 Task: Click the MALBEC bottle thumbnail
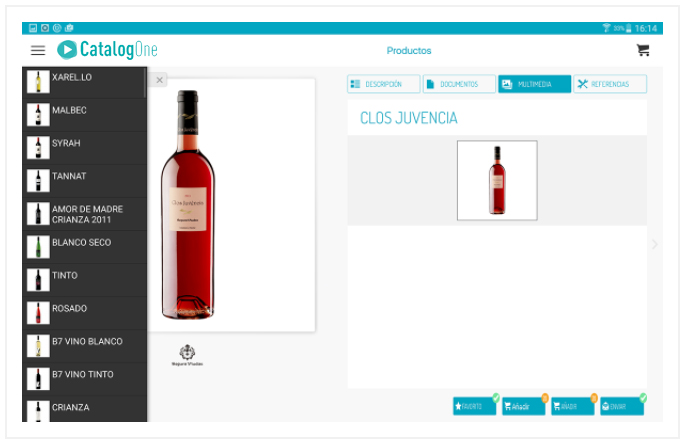[38, 115]
